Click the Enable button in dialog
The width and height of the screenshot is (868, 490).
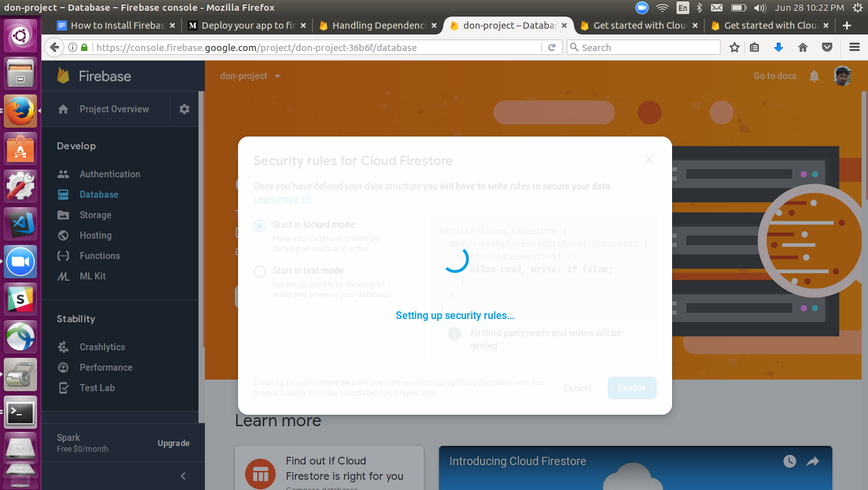pyautogui.click(x=632, y=388)
